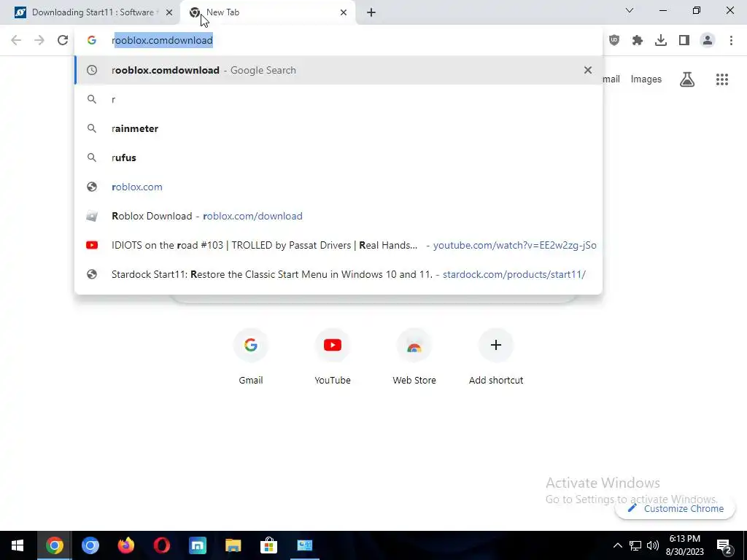
Task: Open a new tab with plus button
Action: [x=371, y=12]
